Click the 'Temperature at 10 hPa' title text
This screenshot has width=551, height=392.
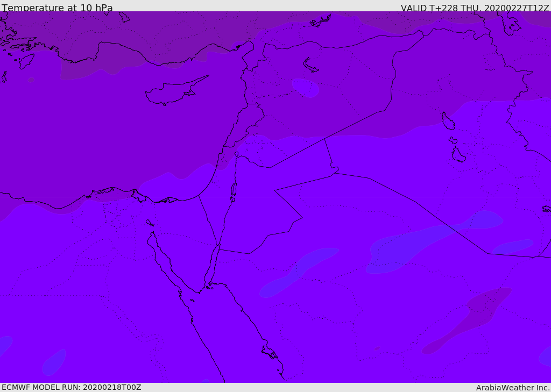tap(57, 8)
